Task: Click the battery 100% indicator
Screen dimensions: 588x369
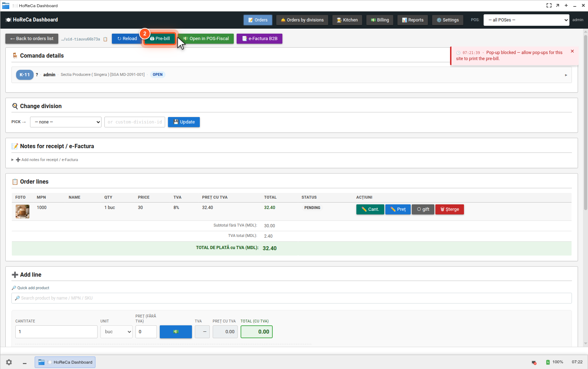Action: click(x=554, y=362)
